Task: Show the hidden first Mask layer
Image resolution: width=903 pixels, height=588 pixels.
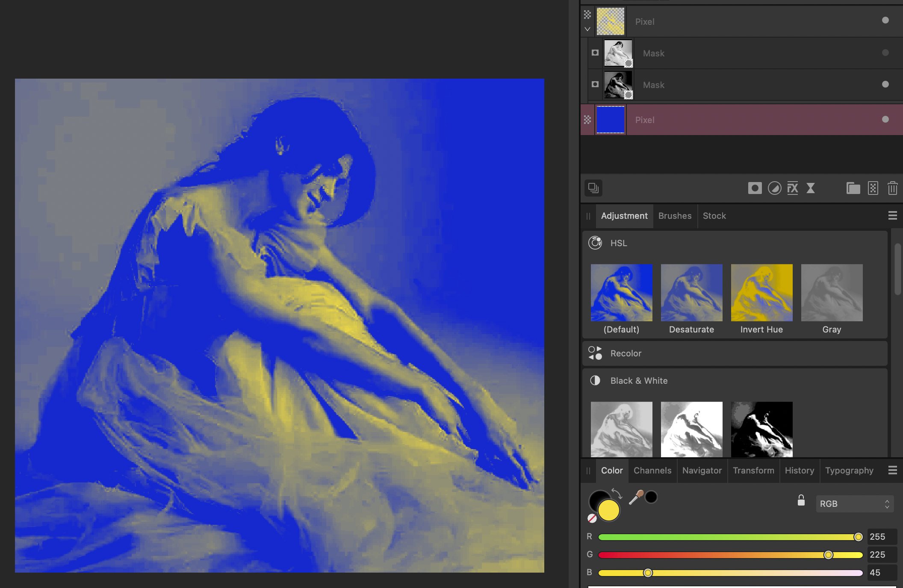Action: click(885, 53)
